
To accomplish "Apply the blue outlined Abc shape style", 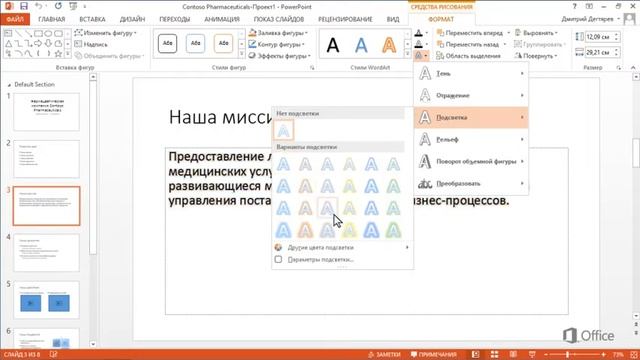I will (x=196, y=43).
